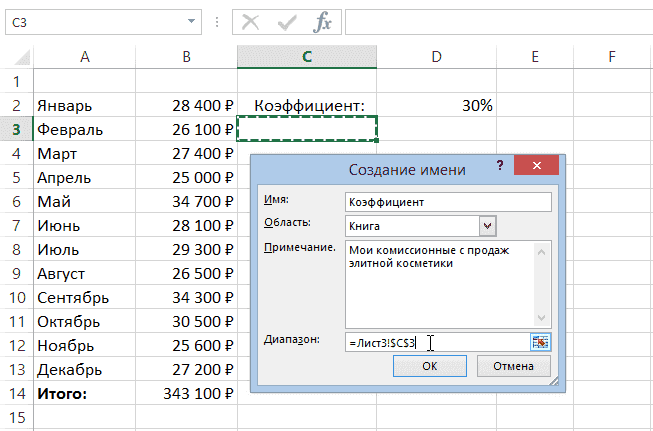Select column E header

click(x=535, y=57)
